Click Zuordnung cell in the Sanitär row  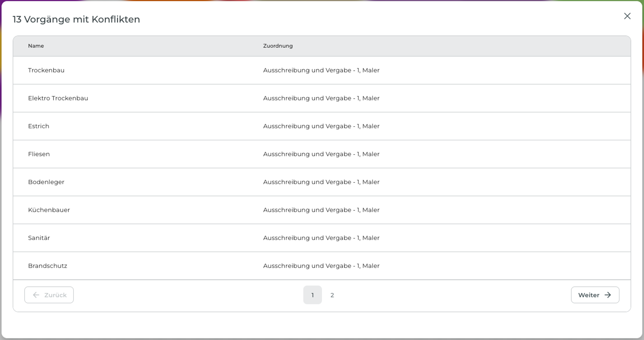[321, 238]
